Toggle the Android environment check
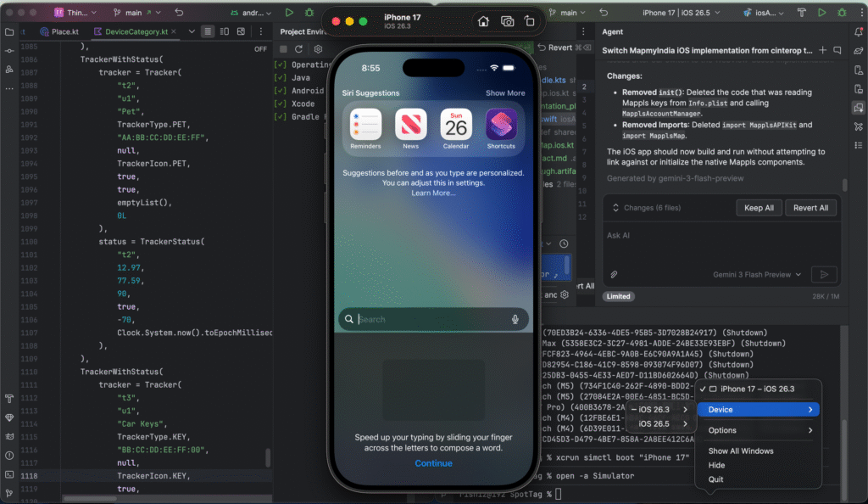 tap(281, 91)
